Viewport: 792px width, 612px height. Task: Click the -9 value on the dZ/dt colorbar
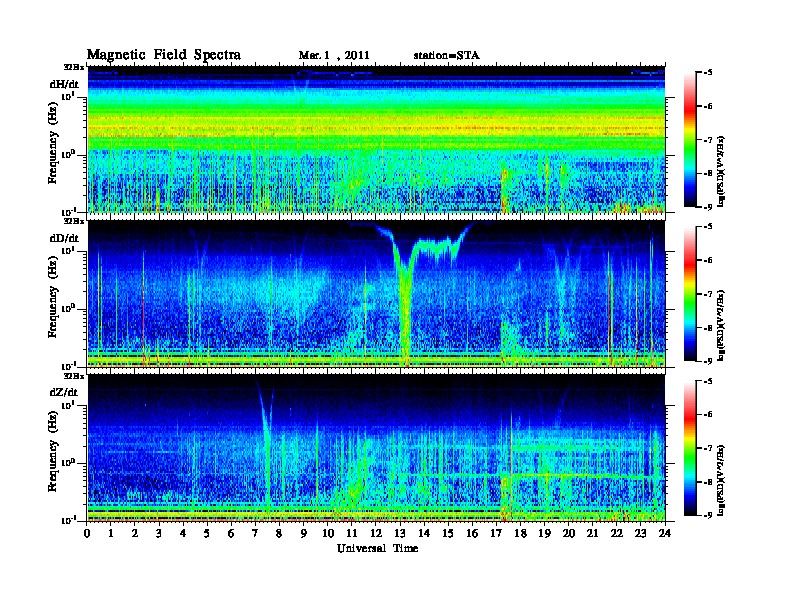pos(708,515)
